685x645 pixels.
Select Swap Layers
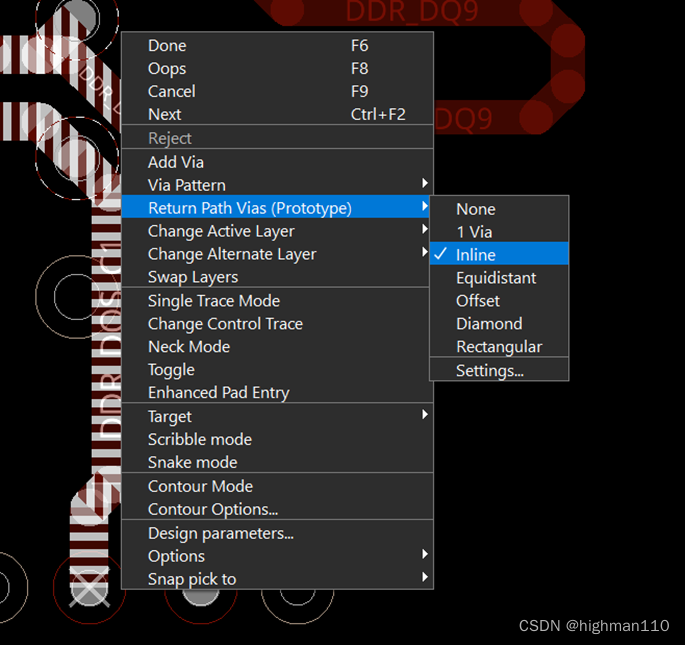[193, 277]
